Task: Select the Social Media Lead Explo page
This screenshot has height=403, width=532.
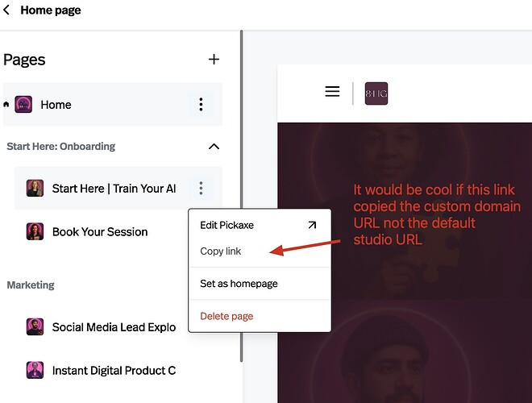Action: click(102, 327)
